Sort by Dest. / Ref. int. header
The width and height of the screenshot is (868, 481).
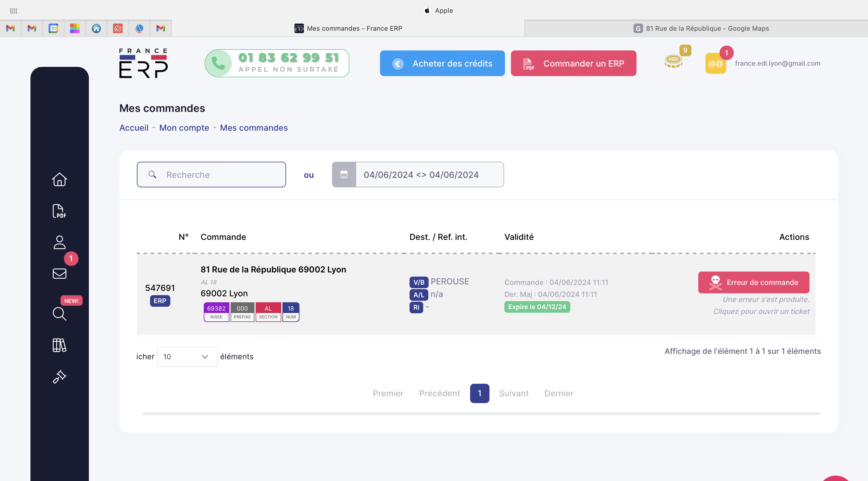click(438, 237)
